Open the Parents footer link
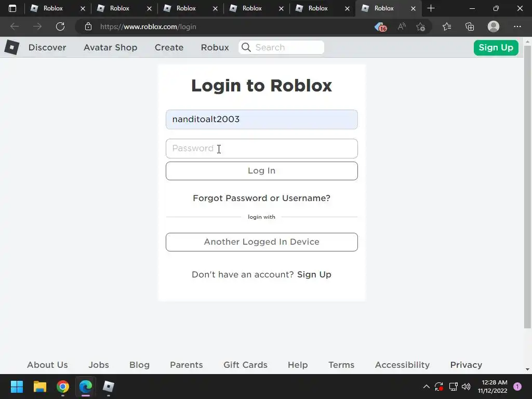 click(187, 365)
